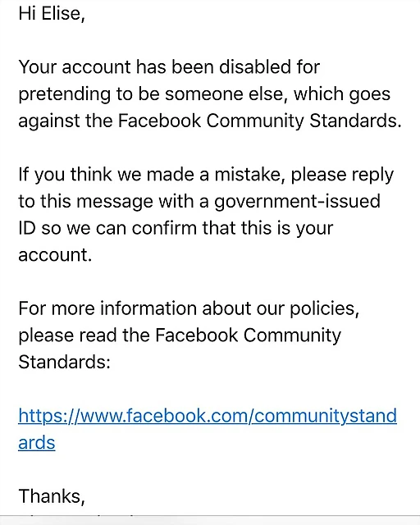
Task: Click the word 'Standards:' before the link
Action: click(64, 362)
